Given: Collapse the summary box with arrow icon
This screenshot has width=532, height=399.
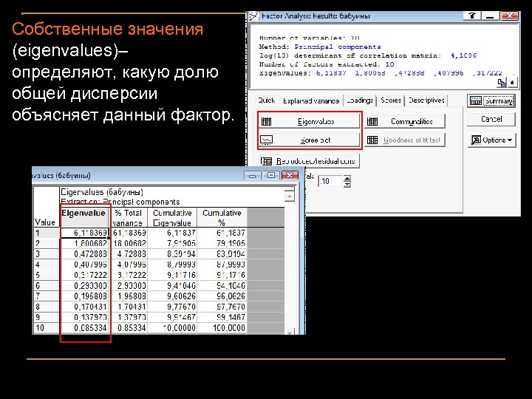Looking at the screenshot, I should click(512, 82).
